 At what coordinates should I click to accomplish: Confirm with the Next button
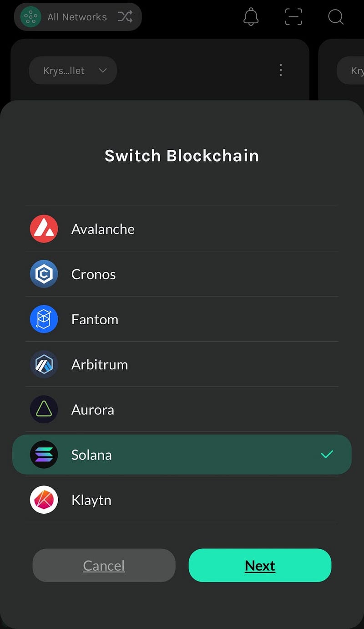260,565
